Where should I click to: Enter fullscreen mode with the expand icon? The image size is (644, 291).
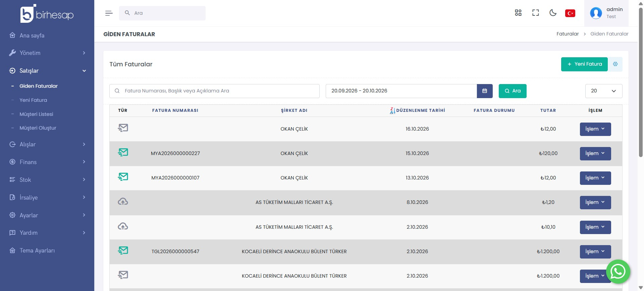[536, 13]
